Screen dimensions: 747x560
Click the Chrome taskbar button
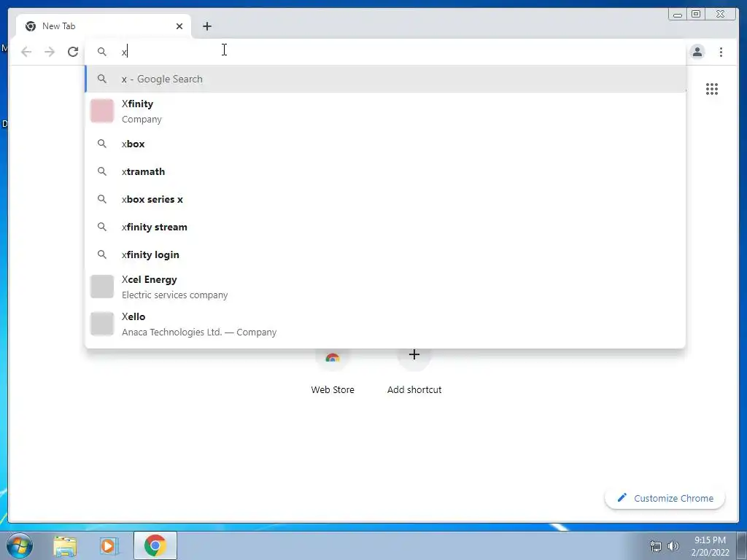coord(155,545)
